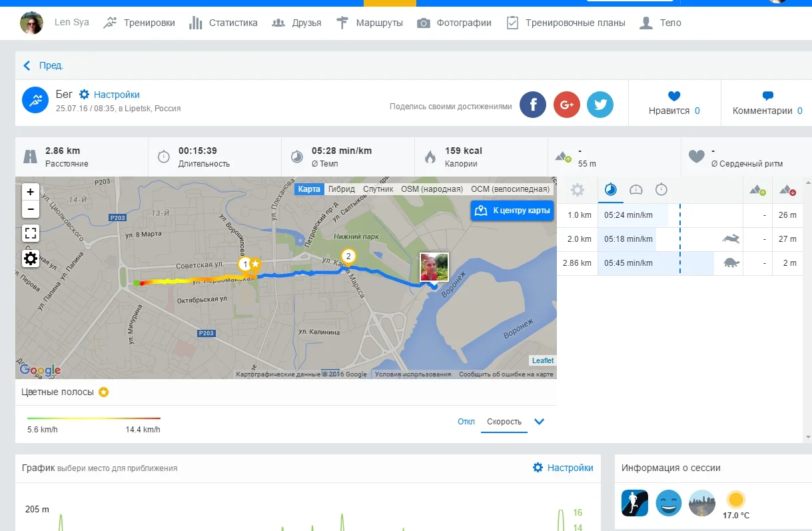The width and height of the screenshot is (812, 531).
Task: Share workout via Facebook icon
Action: click(533, 105)
